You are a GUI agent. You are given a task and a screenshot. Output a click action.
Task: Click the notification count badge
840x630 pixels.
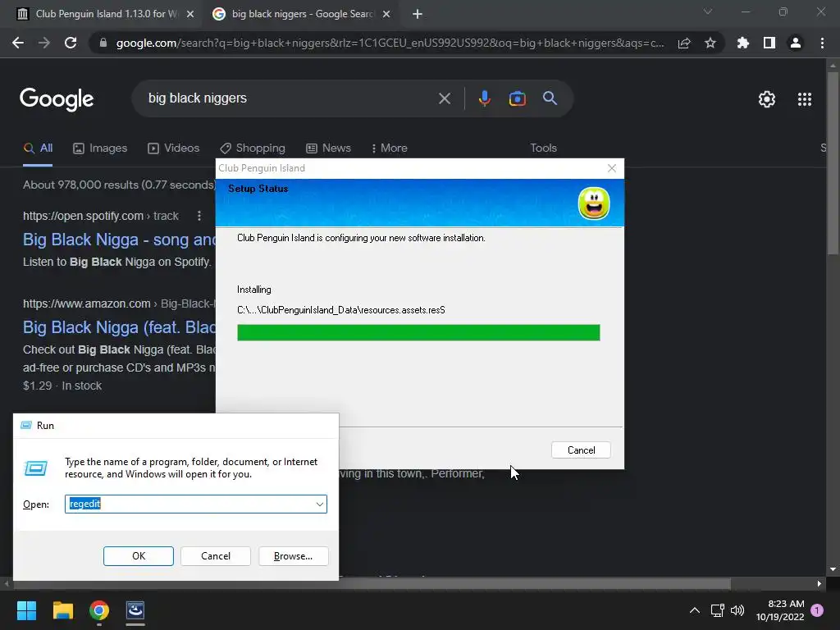pyautogui.click(x=817, y=609)
